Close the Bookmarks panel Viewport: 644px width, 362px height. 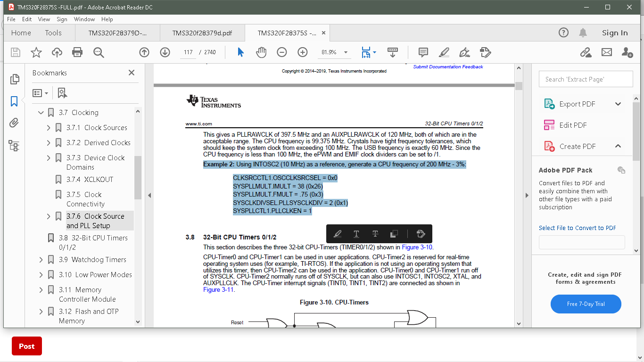coord(132,73)
